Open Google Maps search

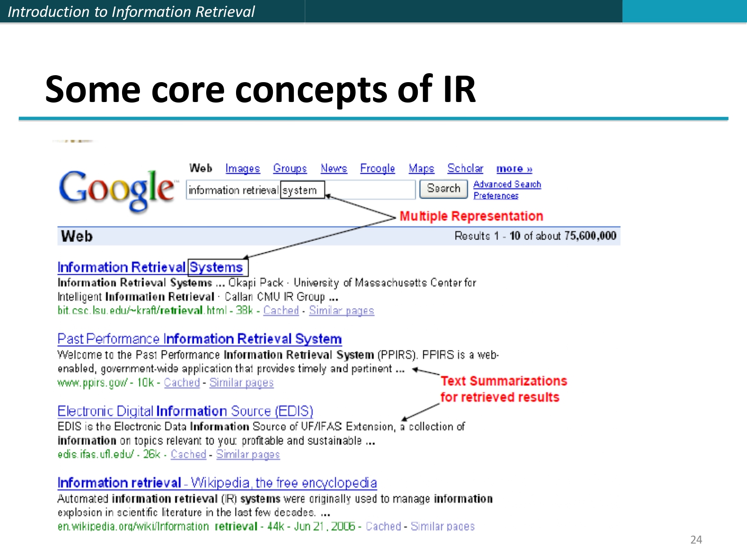coord(421,169)
